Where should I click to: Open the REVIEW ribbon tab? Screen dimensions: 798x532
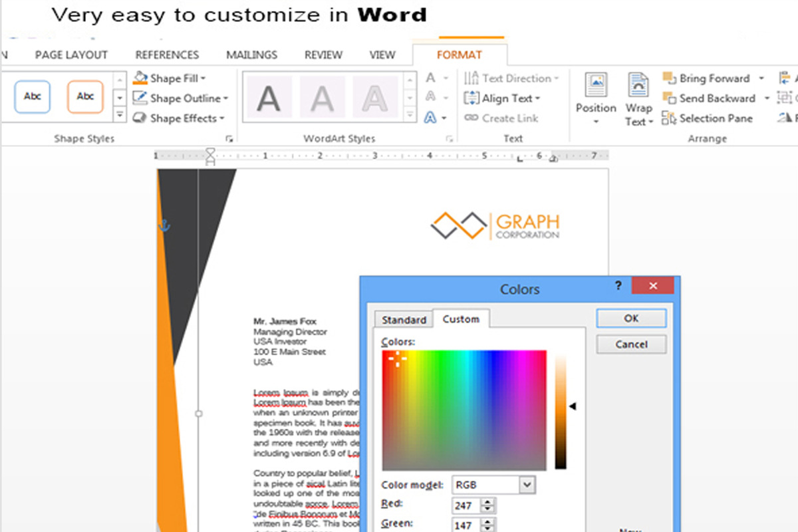click(x=323, y=55)
